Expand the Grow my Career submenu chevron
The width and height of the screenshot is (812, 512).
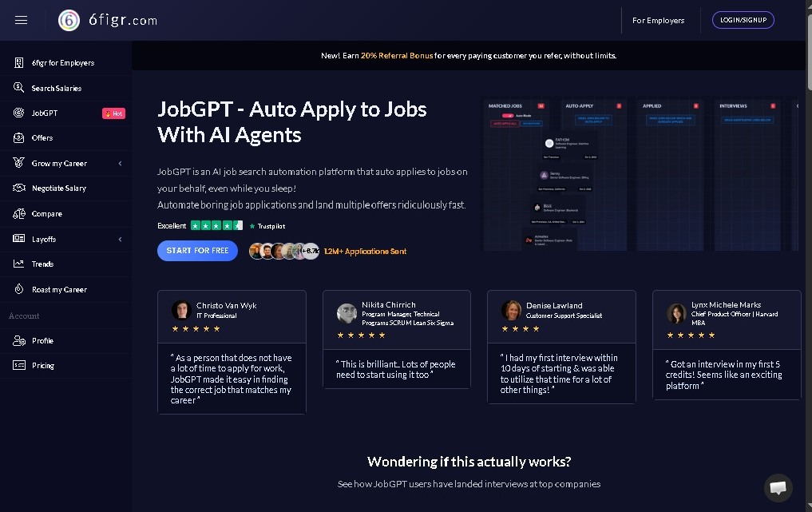(120, 163)
